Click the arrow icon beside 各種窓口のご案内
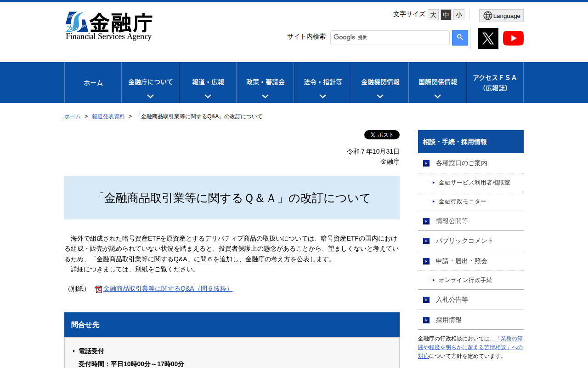The width and height of the screenshot is (588, 368). pyautogui.click(x=426, y=163)
